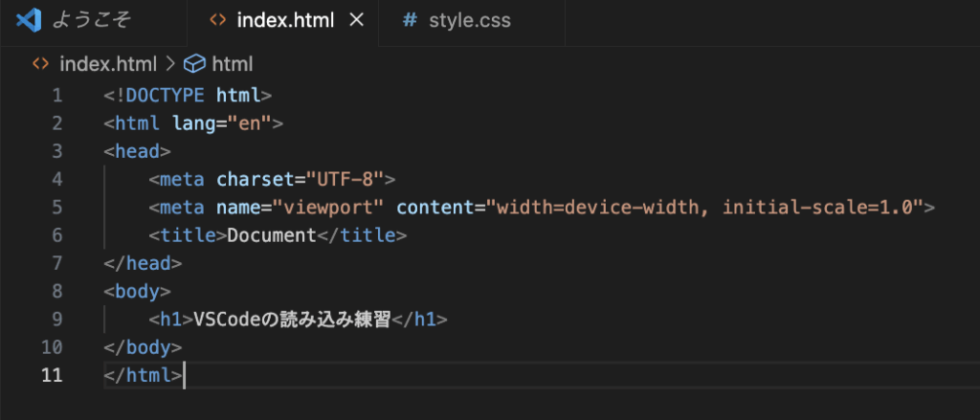Click line number 1 in the gutter
980x420 pixels.
pyautogui.click(x=57, y=96)
